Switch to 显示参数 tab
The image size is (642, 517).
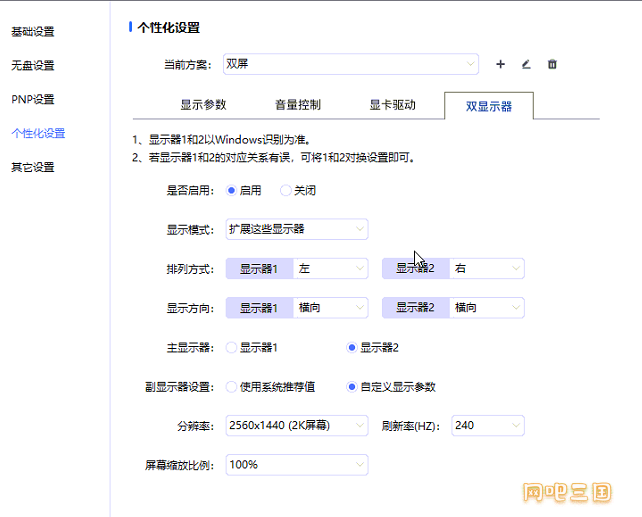(203, 105)
